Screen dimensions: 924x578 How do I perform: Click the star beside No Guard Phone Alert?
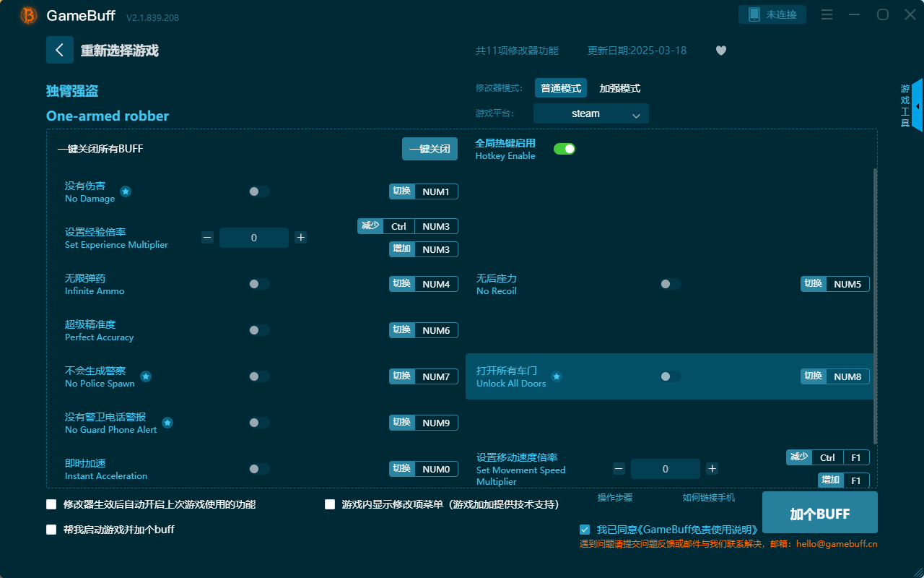167,423
